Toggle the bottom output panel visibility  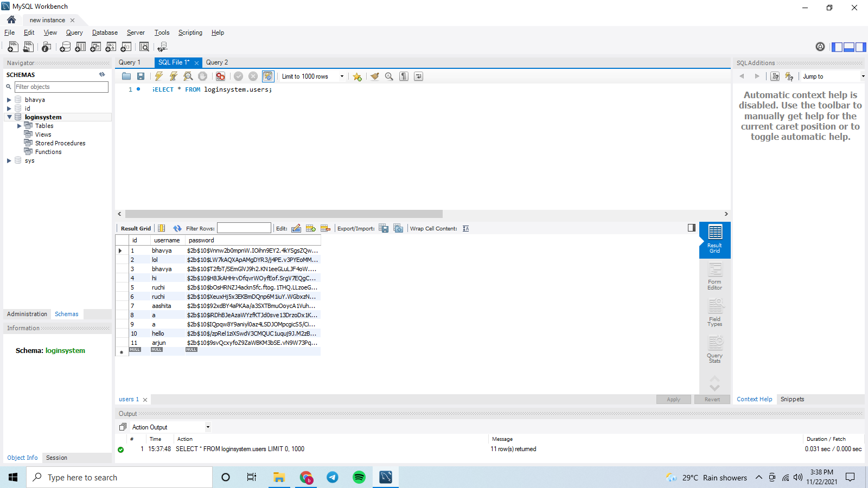pyautogui.click(x=849, y=47)
